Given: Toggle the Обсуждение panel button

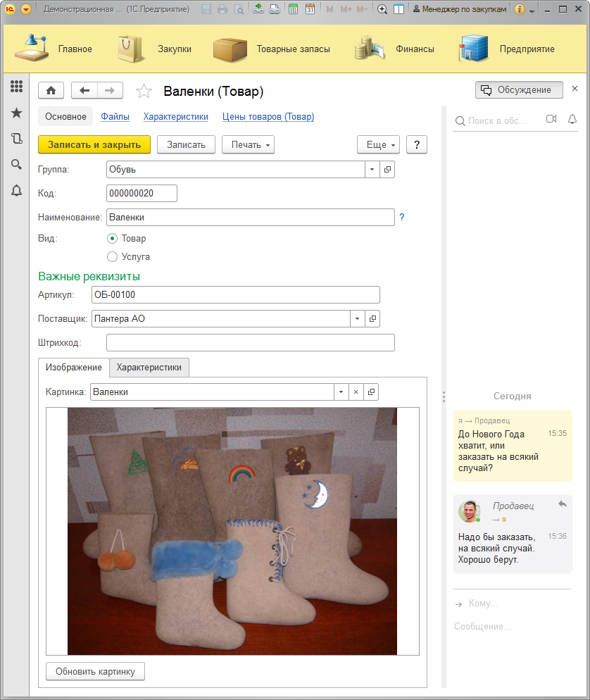Looking at the screenshot, I should pyautogui.click(x=519, y=90).
